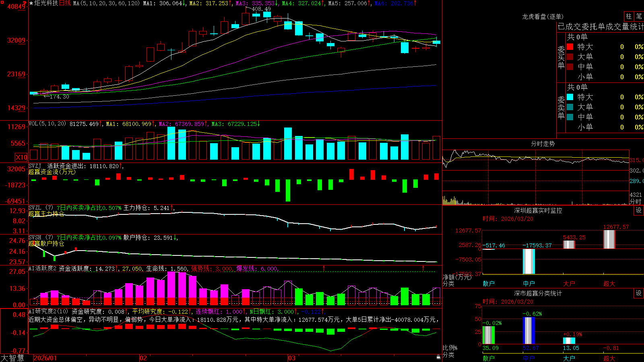The height and width of the screenshot is (362, 644).
Task: Click the 深市超赢分类统计 panel title
Action: (x=538, y=293)
